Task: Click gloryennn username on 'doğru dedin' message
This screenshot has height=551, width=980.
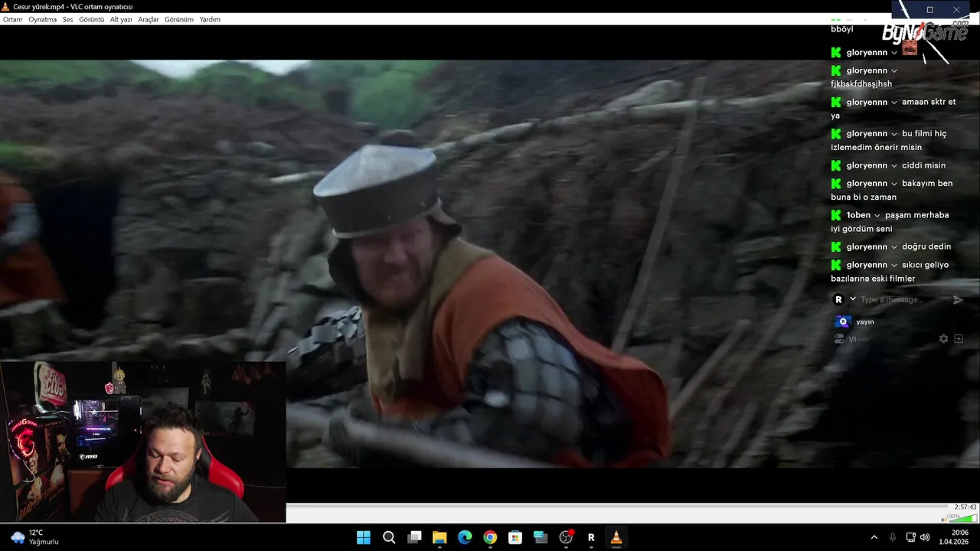Action: 867,246
